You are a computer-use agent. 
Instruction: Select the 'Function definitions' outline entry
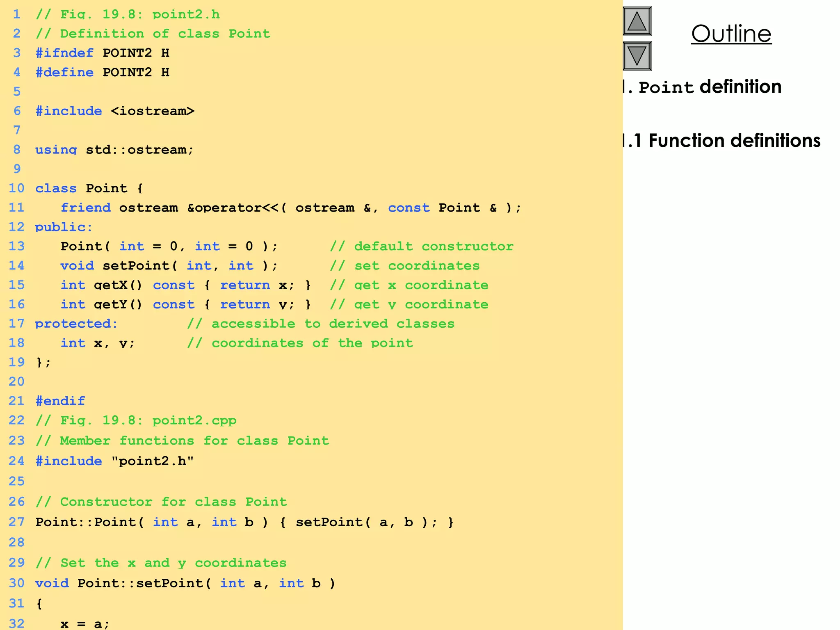[x=722, y=141]
